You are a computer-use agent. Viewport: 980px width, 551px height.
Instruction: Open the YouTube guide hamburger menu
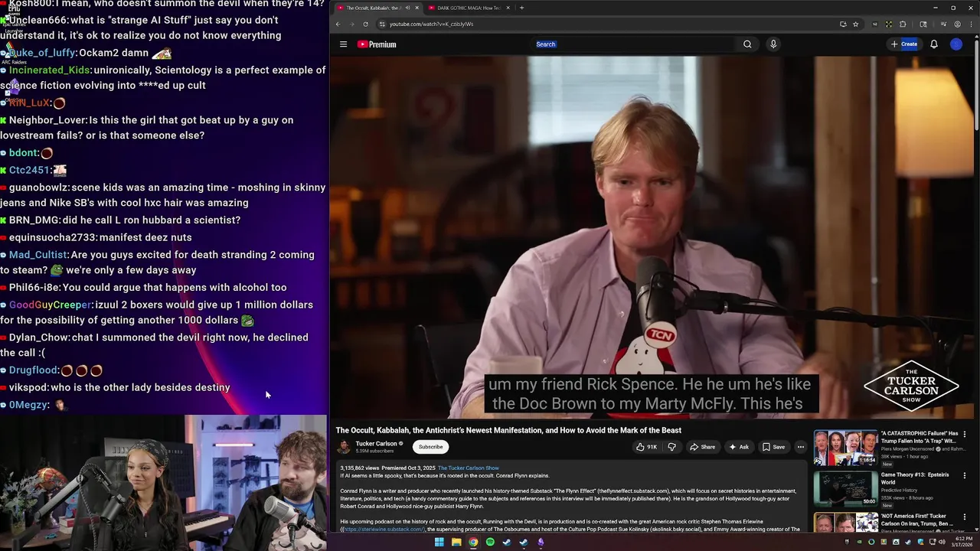(343, 44)
